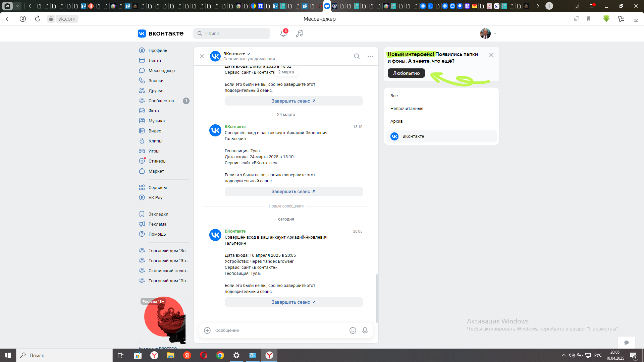Screen dimensions: 644x362
Task: Expand the browser tab group dropdown arrow
Action: pyautogui.click(x=17, y=6)
